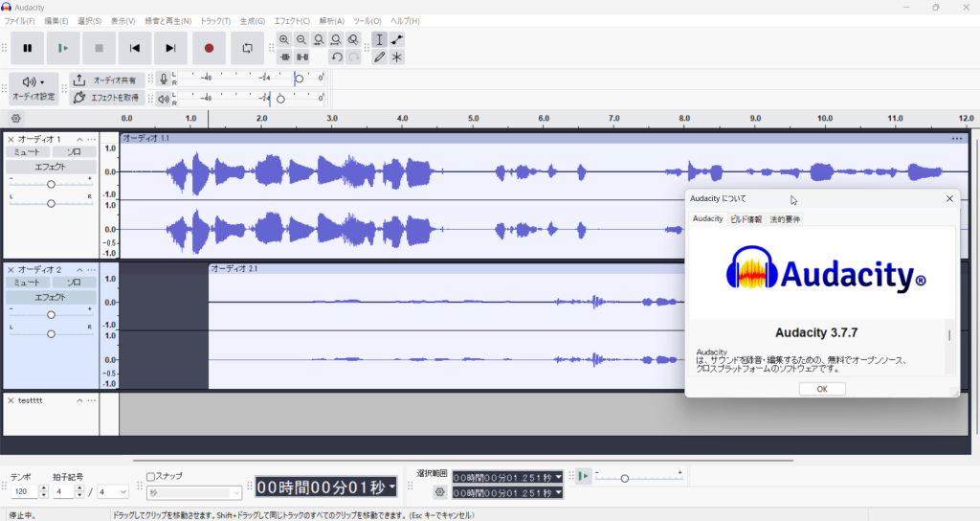The height and width of the screenshot is (521, 980).
Task: Close the testttt label track
Action: (11, 400)
